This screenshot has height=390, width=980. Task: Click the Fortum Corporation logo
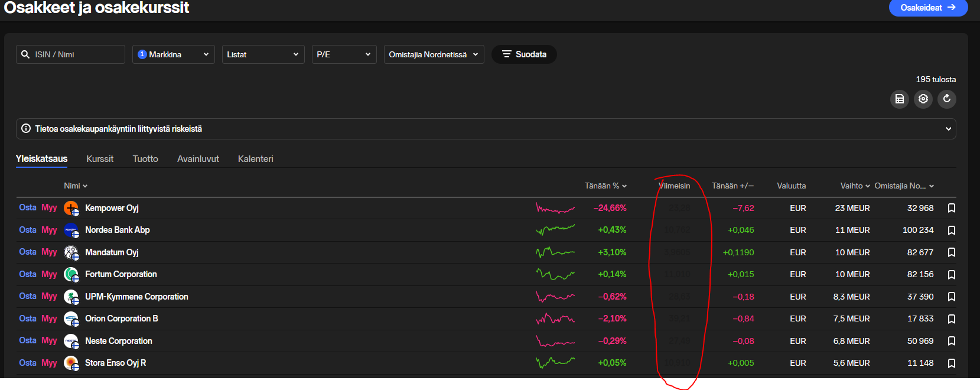pos(71,274)
